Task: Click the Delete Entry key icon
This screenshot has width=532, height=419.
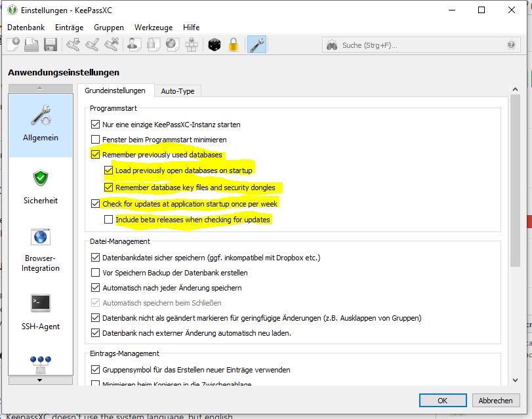Action: [112, 45]
